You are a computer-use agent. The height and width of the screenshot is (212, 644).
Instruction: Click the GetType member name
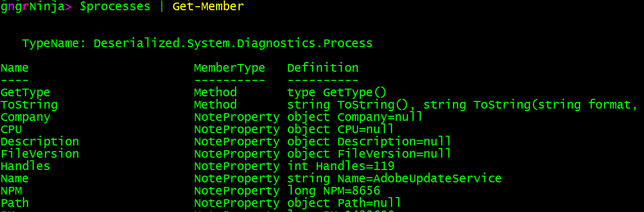[25, 92]
